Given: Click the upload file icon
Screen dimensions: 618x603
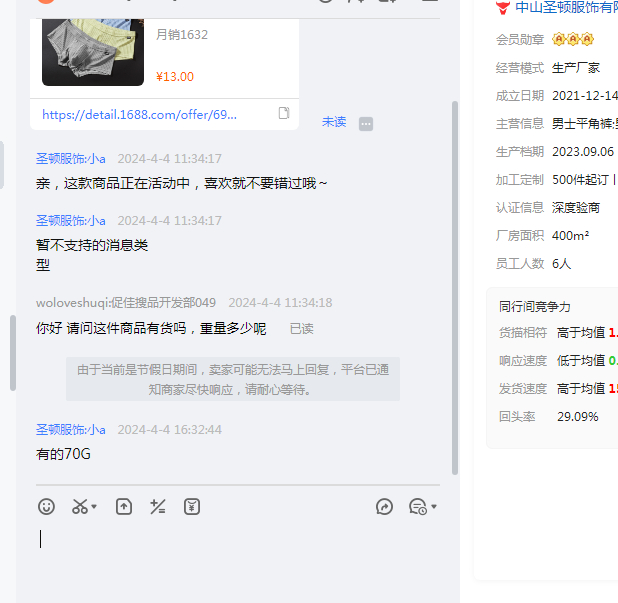Looking at the screenshot, I should point(124,507).
